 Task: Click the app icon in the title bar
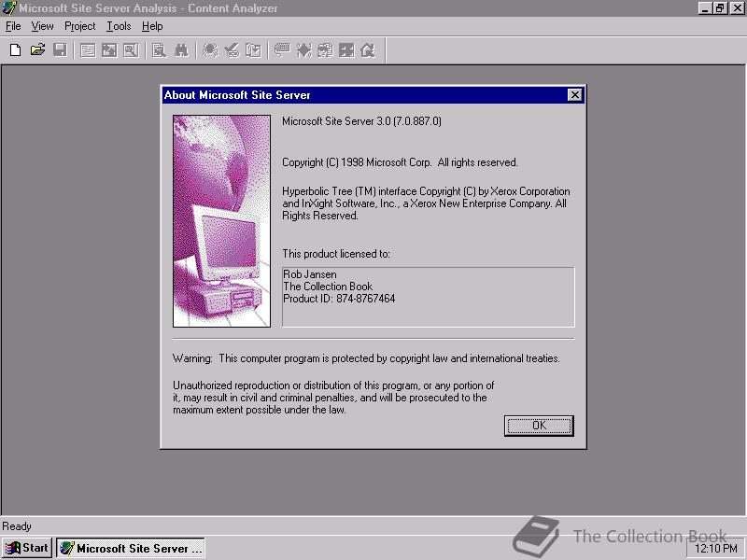point(9,8)
